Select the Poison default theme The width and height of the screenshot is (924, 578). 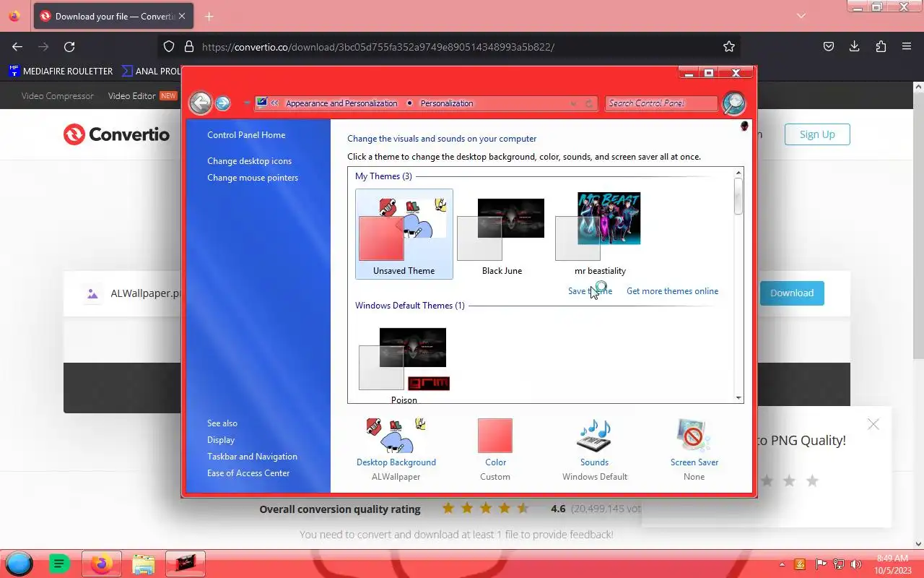coord(404,363)
